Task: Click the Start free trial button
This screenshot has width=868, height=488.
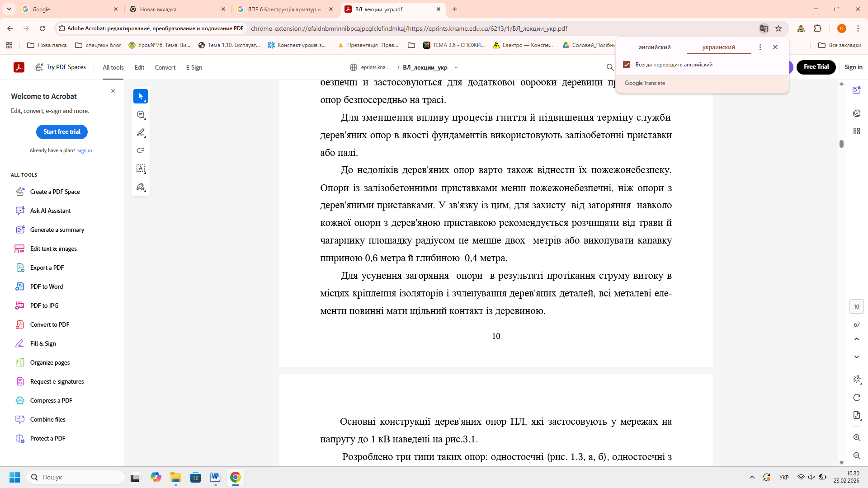Action: coord(62,132)
